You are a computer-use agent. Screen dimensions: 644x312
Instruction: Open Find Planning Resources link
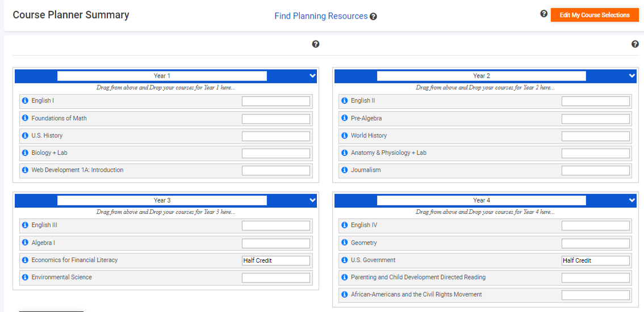321,16
